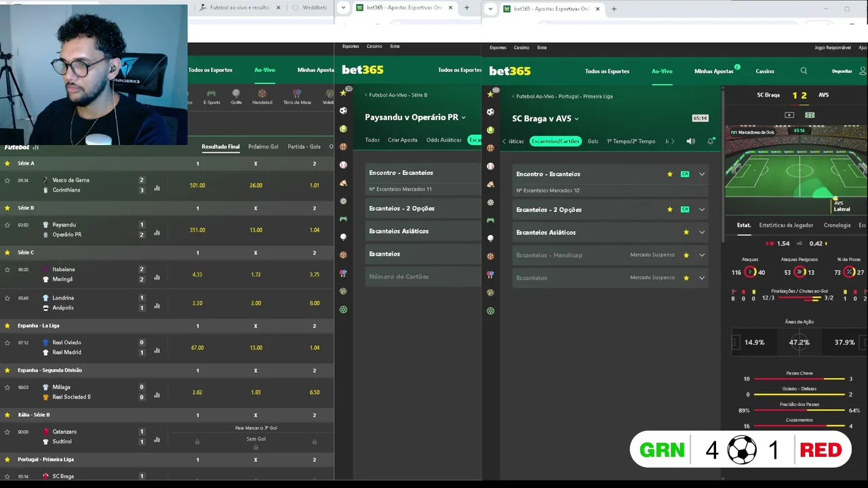
Task: Switch to Partida - Gols market tab
Action: pyautogui.click(x=304, y=146)
